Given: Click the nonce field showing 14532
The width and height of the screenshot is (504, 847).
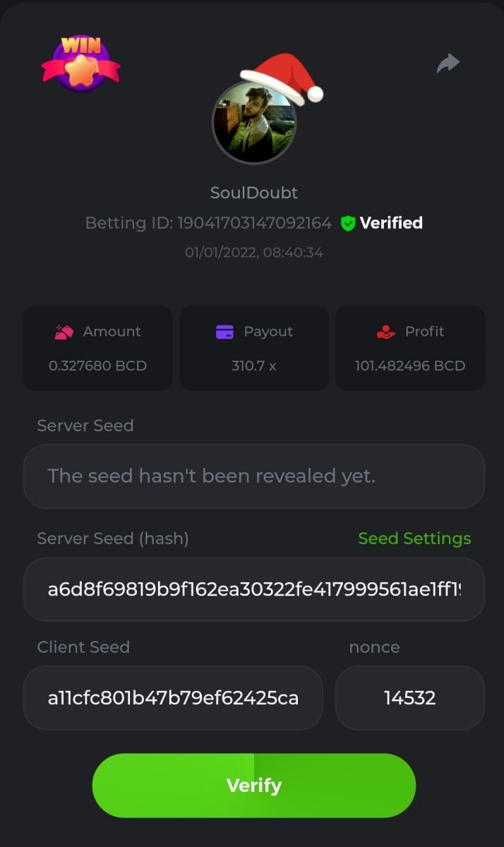Looking at the screenshot, I should pyautogui.click(x=410, y=698).
